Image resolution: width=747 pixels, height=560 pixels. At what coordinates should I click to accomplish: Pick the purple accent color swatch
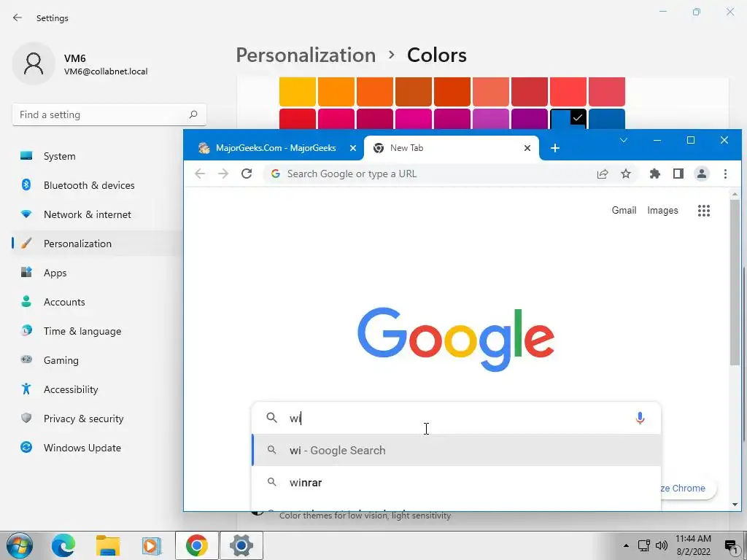click(530, 119)
